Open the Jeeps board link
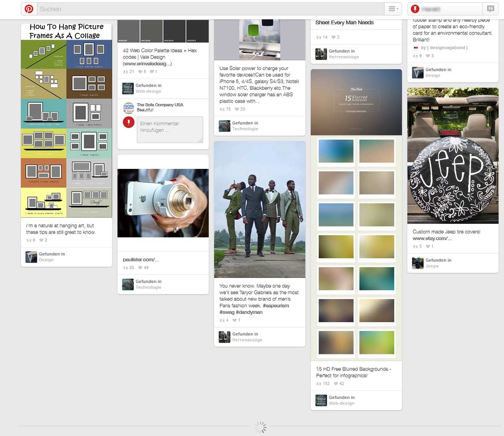Viewport: 504px width, 436px height. [x=432, y=266]
